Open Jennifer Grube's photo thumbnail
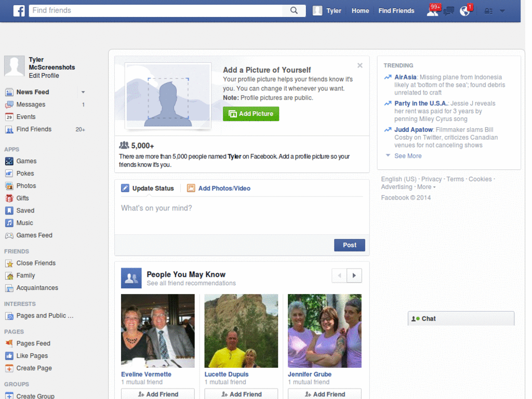Image resolution: width=532 pixels, height=399 pixels. pyautogui.click(x=325, y=331)
